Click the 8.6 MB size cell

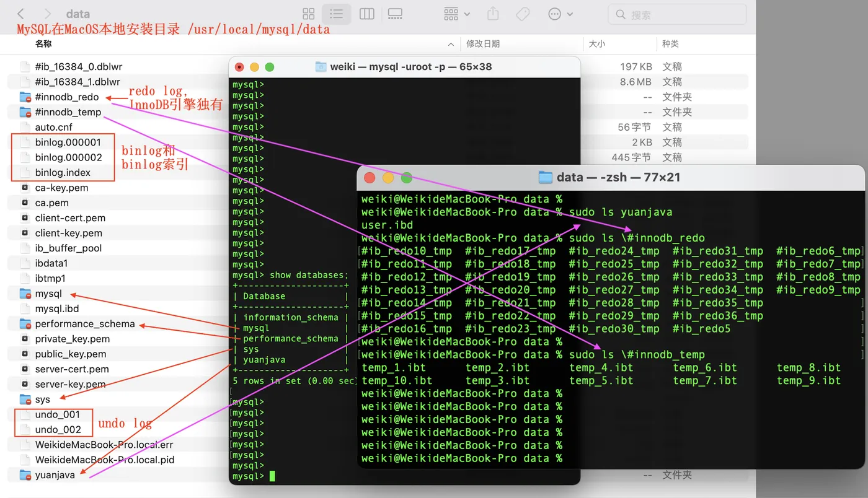tap(635, 82)
